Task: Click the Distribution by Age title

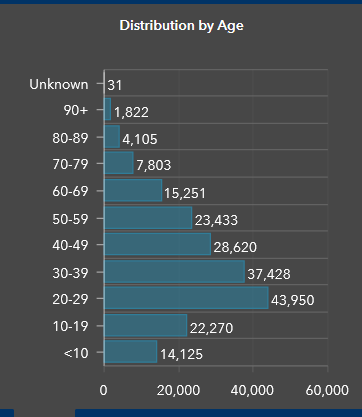Action: [x=182, y=26]
